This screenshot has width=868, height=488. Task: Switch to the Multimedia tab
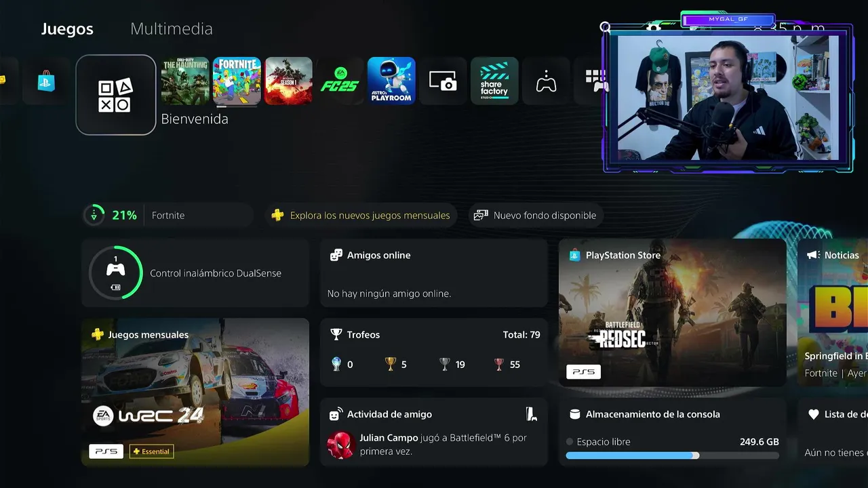172,29
